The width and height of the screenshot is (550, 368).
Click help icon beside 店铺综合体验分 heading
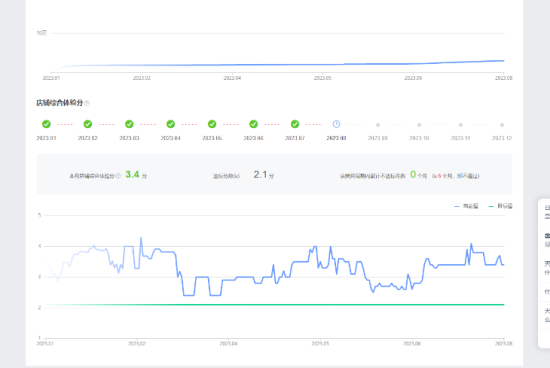[87, 103]
